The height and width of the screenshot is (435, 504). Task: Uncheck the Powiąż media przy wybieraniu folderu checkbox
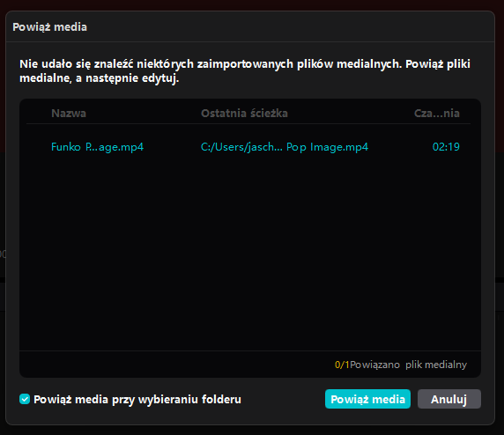25,399
